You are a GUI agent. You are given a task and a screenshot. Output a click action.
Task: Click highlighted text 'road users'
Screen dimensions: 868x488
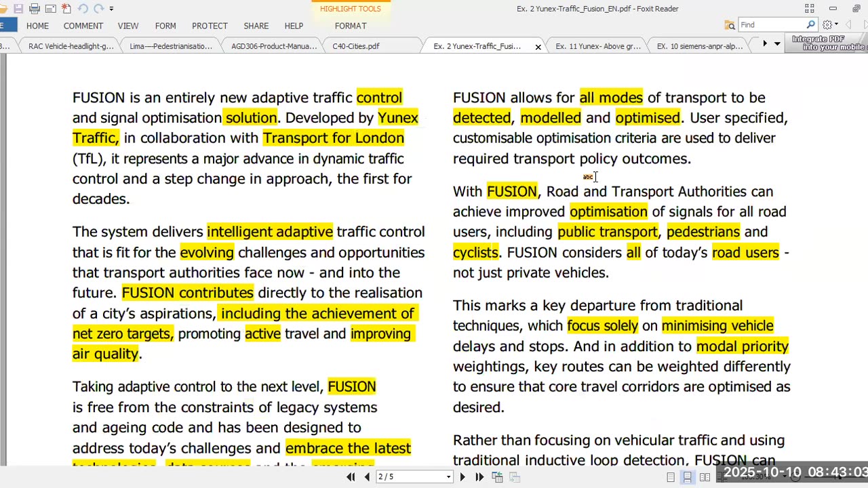[745, 253]
